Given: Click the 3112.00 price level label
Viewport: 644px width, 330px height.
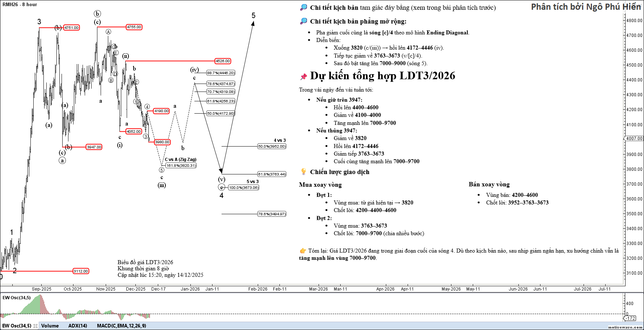Looking at the screenshot, I should [x=81, y=271].
